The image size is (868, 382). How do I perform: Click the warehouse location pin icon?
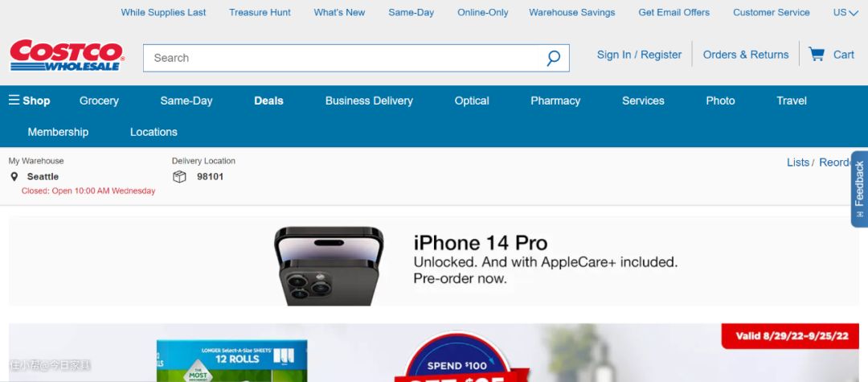click(x=14, y=177)
